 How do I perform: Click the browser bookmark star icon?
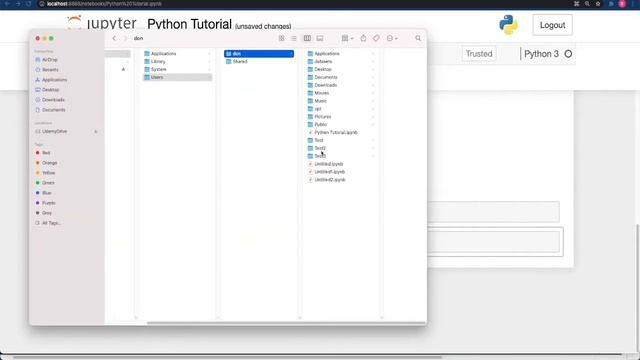[x=598, y=4]
